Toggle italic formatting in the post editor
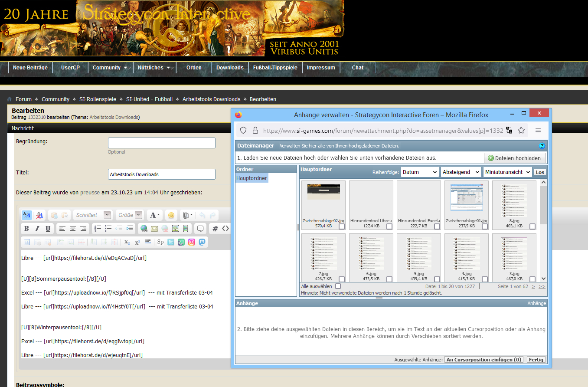588x387 pixels. [x=37, y=229]
